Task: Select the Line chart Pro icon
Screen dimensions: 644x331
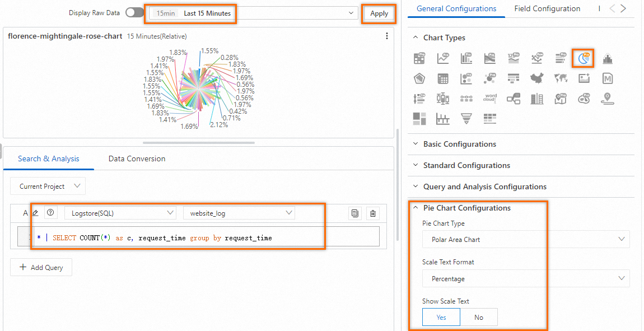Action: coord(443,58)
